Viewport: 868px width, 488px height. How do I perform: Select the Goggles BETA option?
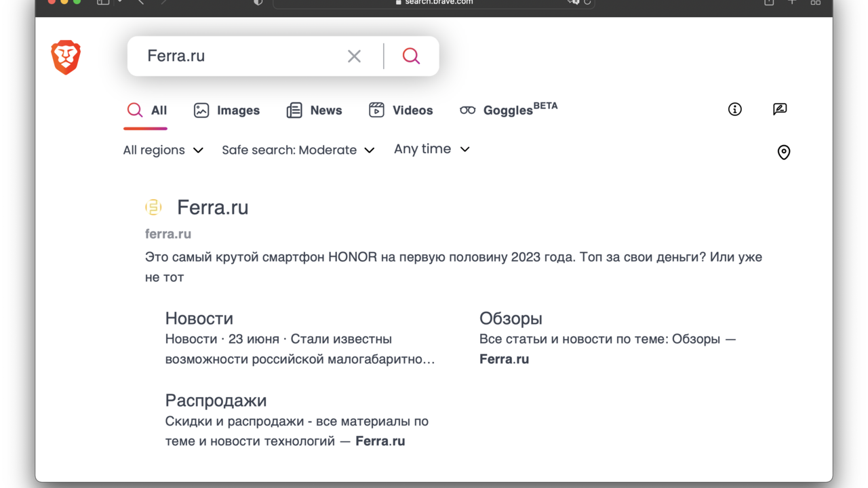coord(508,110)
